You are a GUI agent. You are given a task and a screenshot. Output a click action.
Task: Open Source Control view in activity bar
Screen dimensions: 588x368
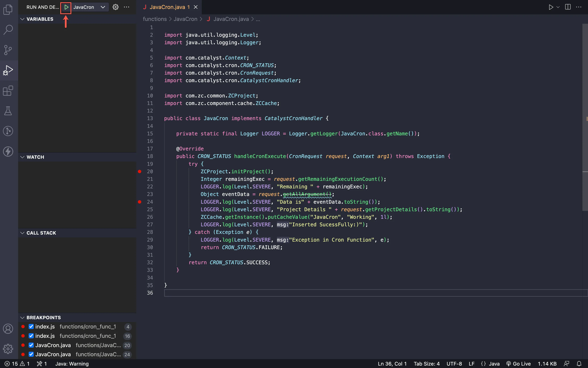coord(8,50)
